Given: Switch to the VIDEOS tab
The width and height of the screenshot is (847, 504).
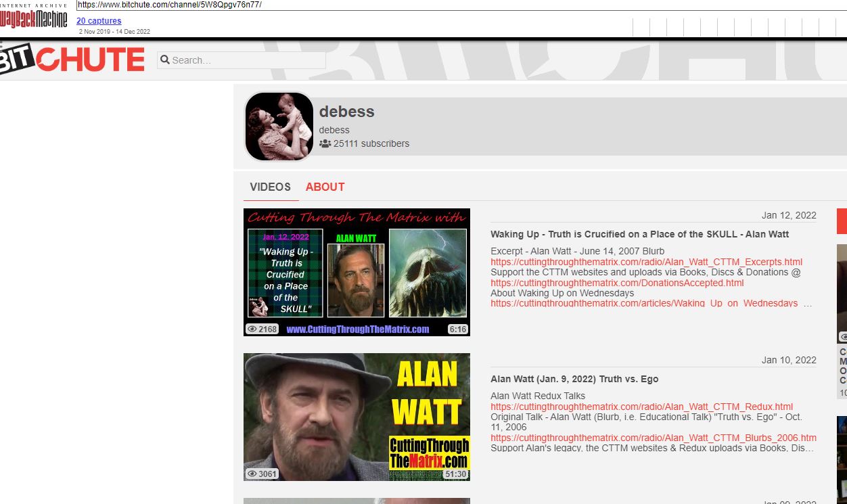Looking at the screenshot, I should click(x=270, y=187).
